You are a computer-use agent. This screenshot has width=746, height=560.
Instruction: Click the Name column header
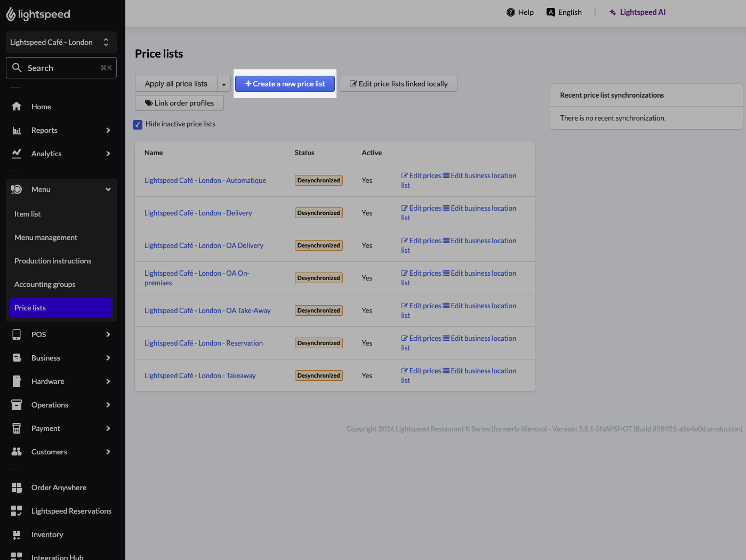coord(154,153)
